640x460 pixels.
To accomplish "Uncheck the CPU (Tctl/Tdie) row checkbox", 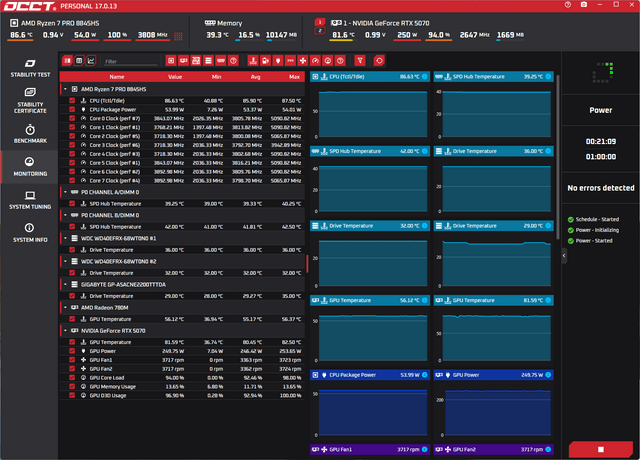I will coord(72,100).
